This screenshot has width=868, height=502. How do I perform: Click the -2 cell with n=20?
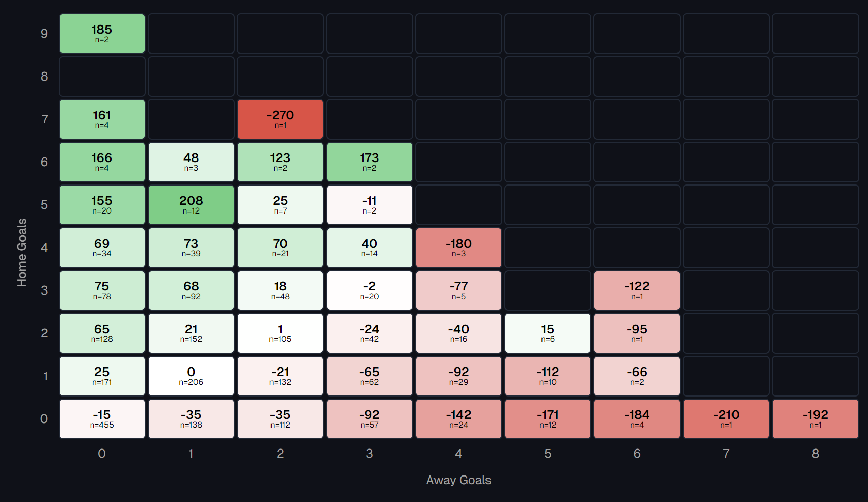pyautogui.click(x=369, y=290)
